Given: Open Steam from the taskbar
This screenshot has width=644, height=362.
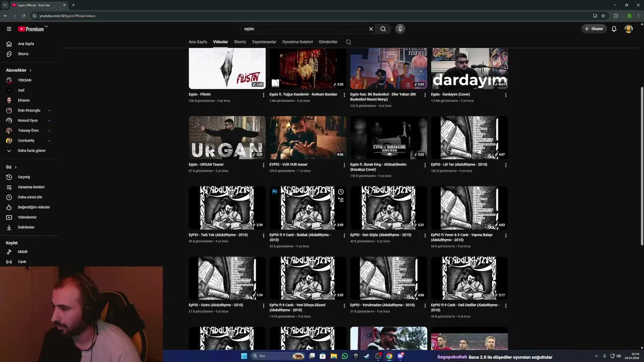Looking at the screenshot, I should 367,356.
